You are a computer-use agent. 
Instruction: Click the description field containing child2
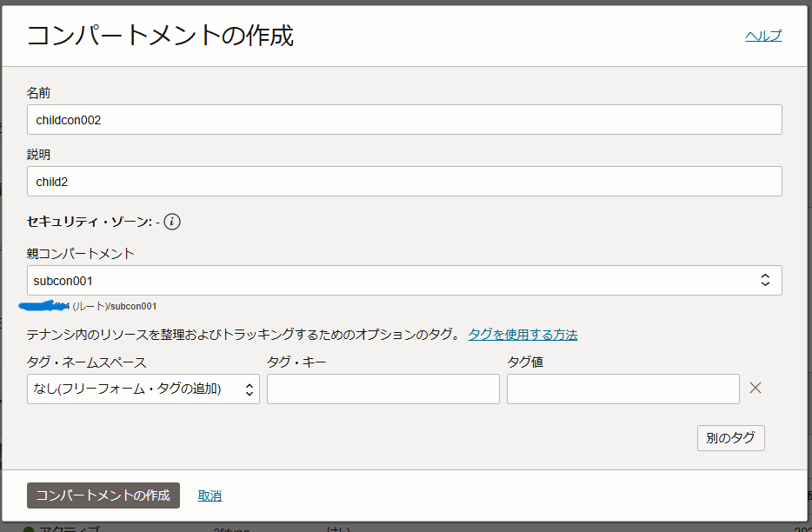(404, 182)
